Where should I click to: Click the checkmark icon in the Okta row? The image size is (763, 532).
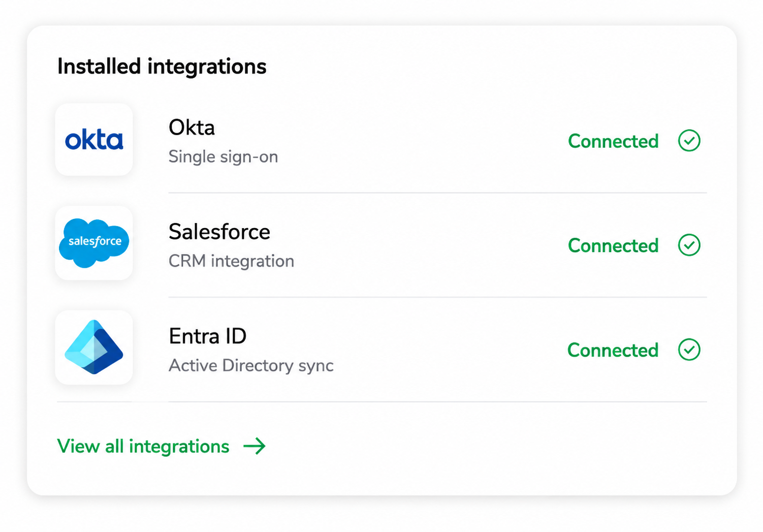(689, 141)
